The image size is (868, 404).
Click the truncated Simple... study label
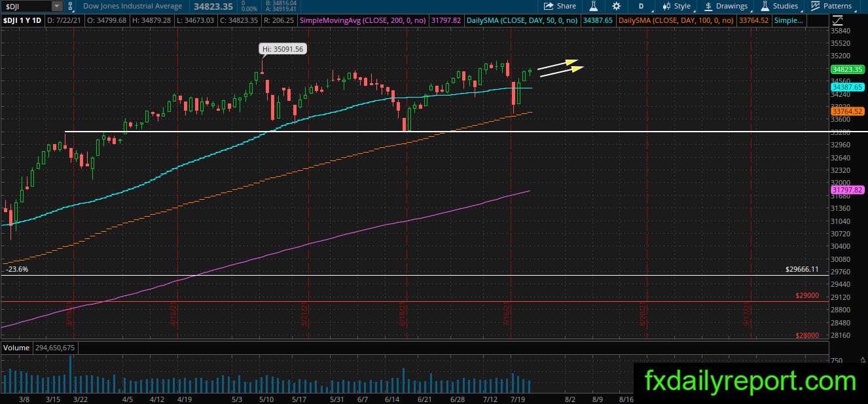789,20
